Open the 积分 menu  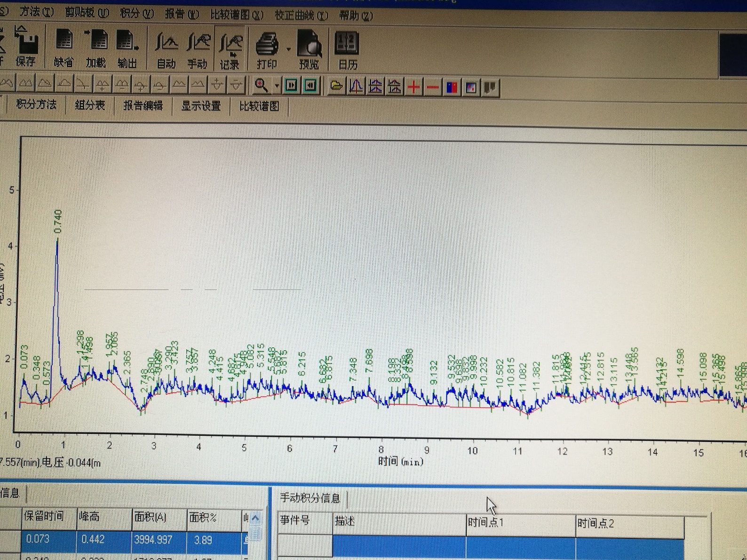(x=136, y=13)
